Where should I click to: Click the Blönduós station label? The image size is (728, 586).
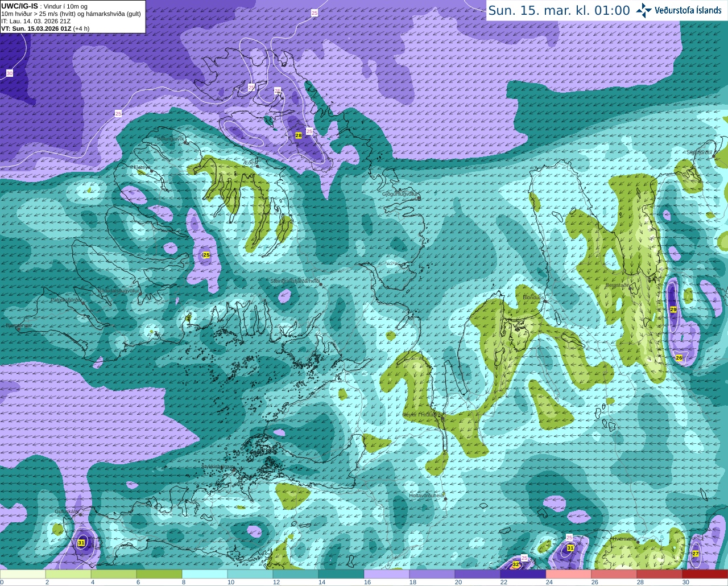pyautogui.click(x=533, y=298)
